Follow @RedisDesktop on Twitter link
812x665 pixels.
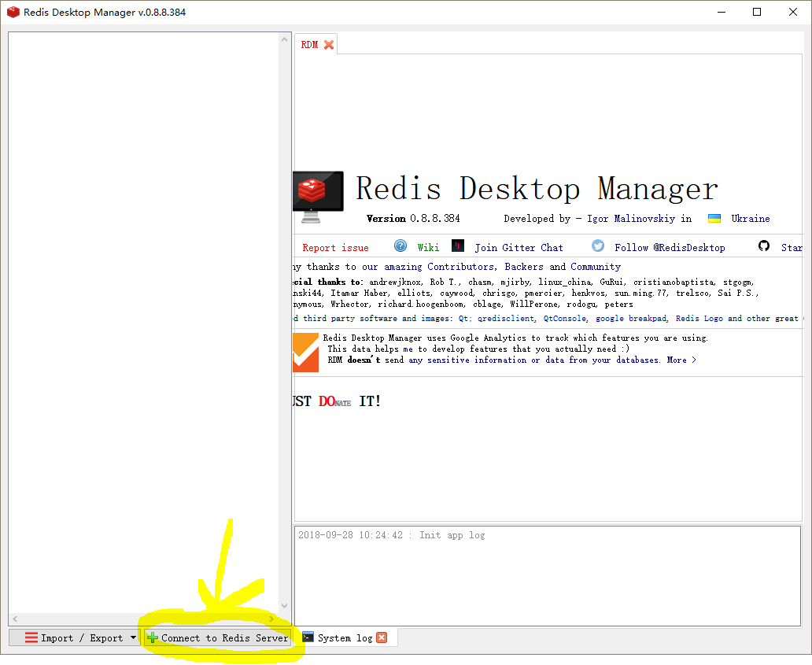tap(670, 248)
